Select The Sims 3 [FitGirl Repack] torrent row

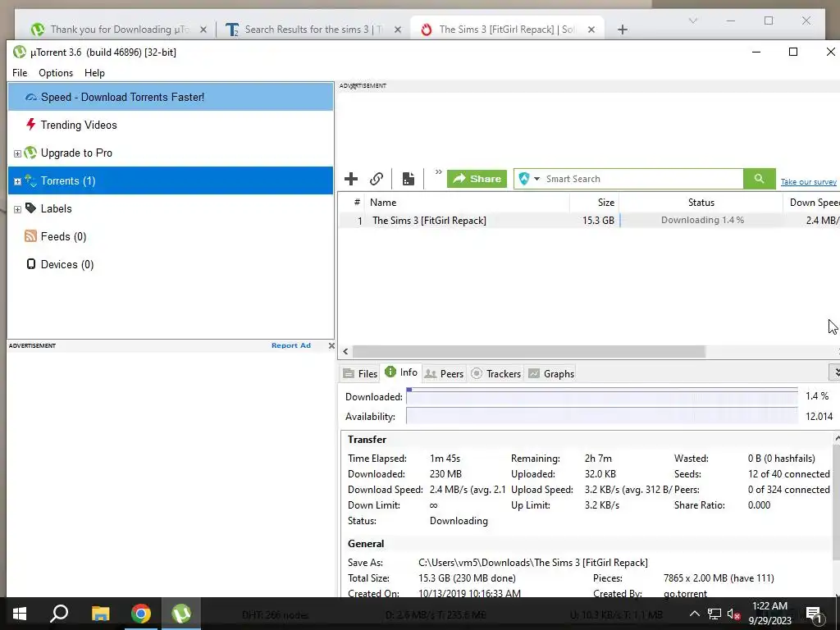click(x=589, y=220)
